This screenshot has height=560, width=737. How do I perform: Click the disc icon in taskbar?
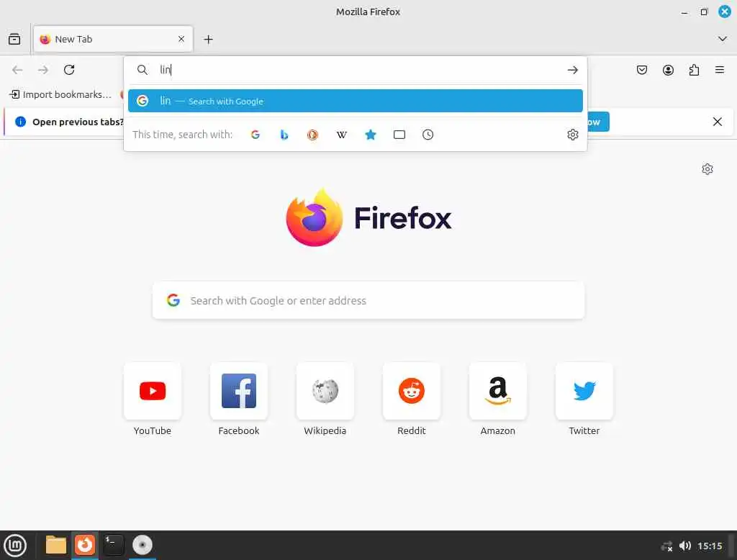pos(142,545)
